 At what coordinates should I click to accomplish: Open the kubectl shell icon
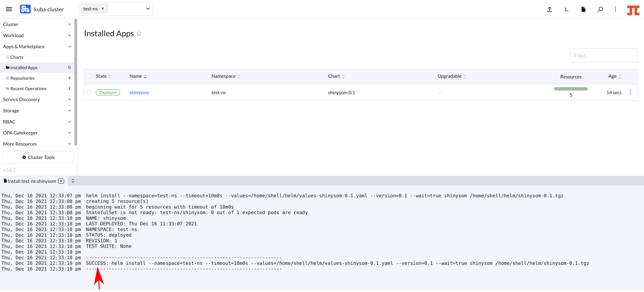pyautogui.click(x=566, y=9)
